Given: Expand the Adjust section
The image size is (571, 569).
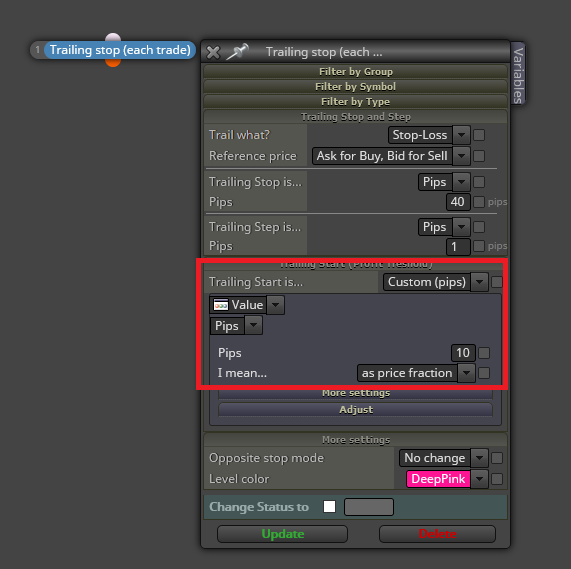Looking at the screenshot, I should click(x=355, y=410).
